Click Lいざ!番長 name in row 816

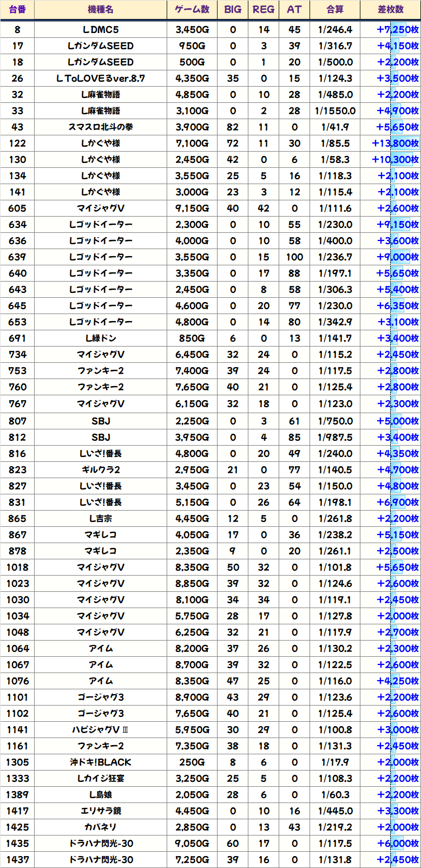click(x=101, y=453)
